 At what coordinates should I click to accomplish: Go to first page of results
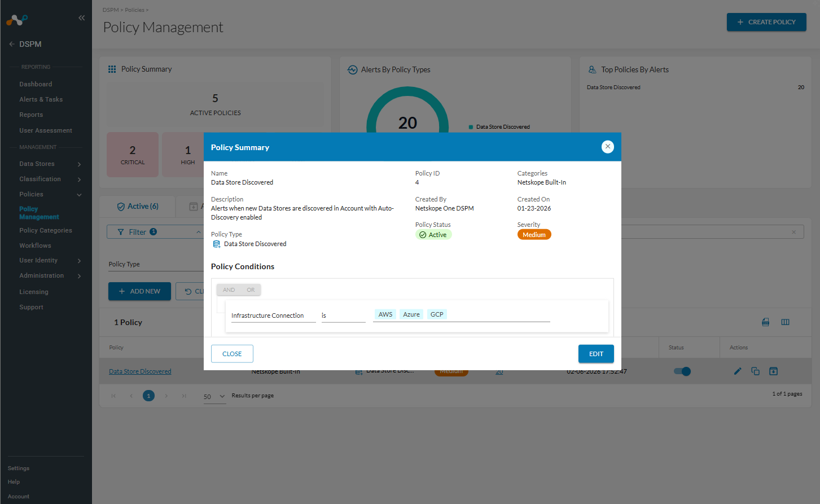click(x=113, y=396)
